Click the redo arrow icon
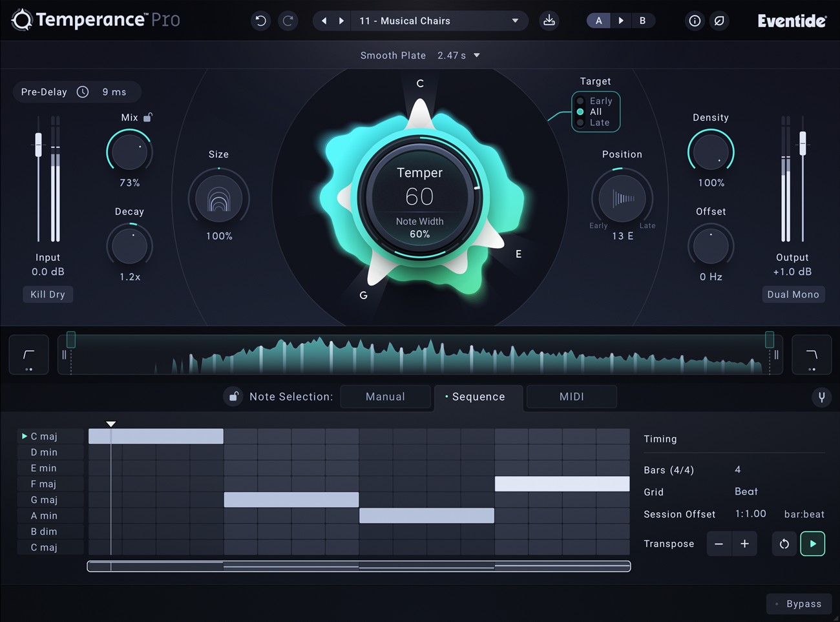The height and width of the screenshot is (622, 840). [288, 21]
